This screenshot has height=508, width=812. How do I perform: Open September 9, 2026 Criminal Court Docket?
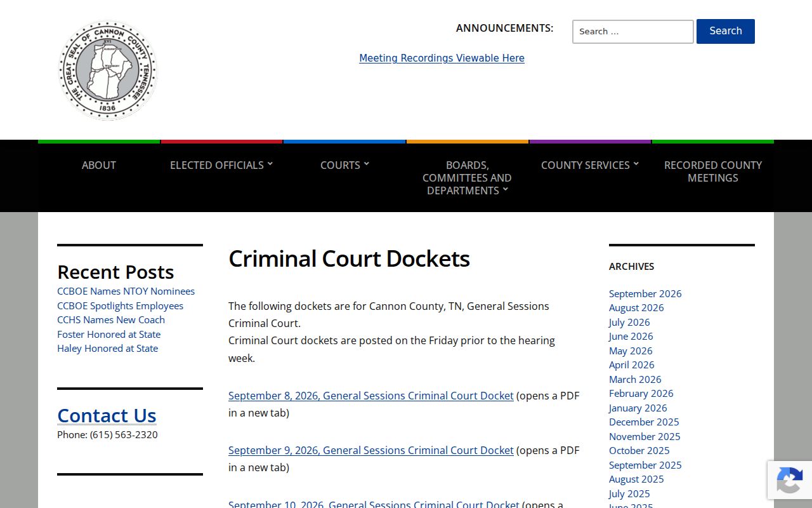[x=371, y=450]
